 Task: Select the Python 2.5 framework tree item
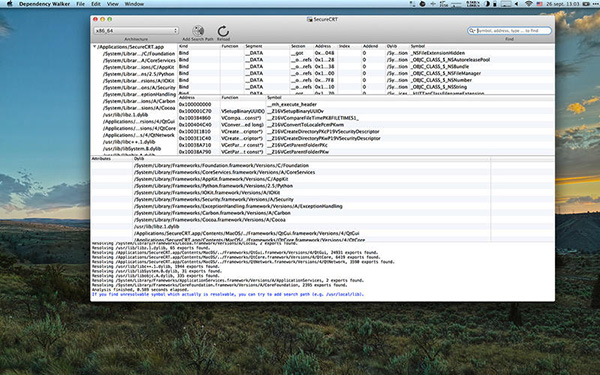(139, 74)
